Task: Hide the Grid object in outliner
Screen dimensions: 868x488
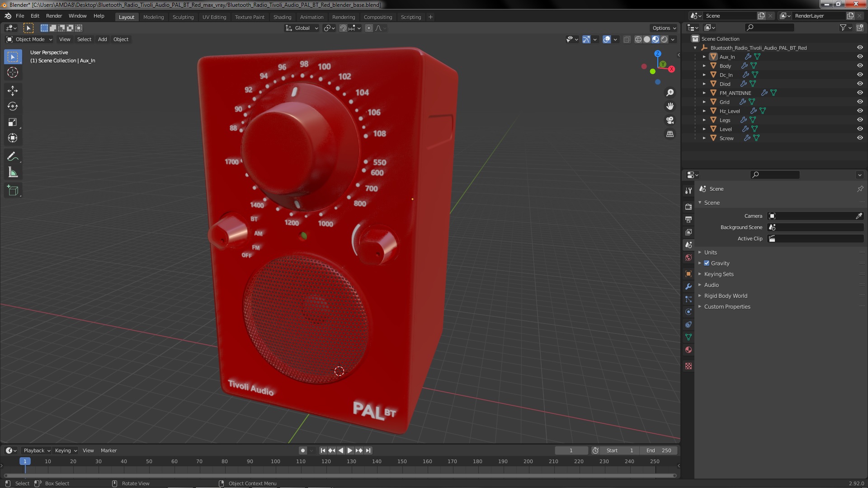Action: coord(859,102)
